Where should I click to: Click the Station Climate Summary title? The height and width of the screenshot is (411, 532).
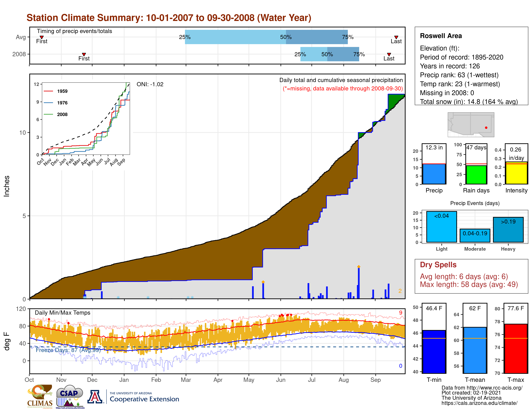click(x=169, y=18)
